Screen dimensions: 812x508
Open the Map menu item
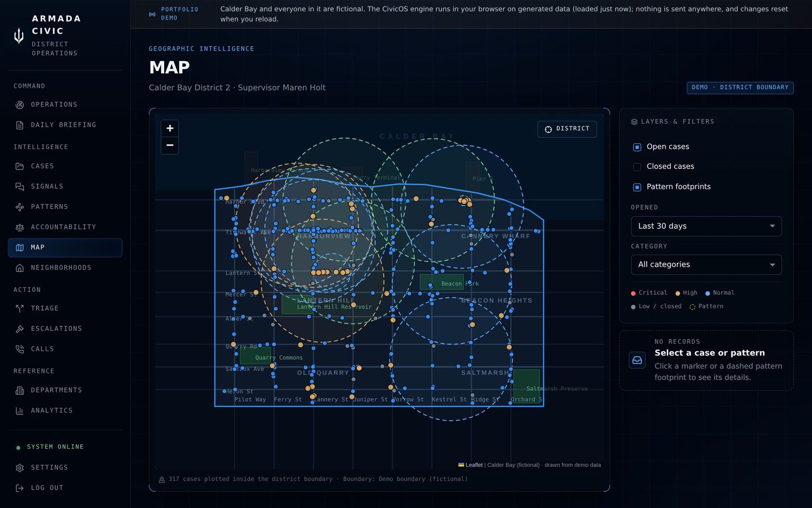coord(65,247)
